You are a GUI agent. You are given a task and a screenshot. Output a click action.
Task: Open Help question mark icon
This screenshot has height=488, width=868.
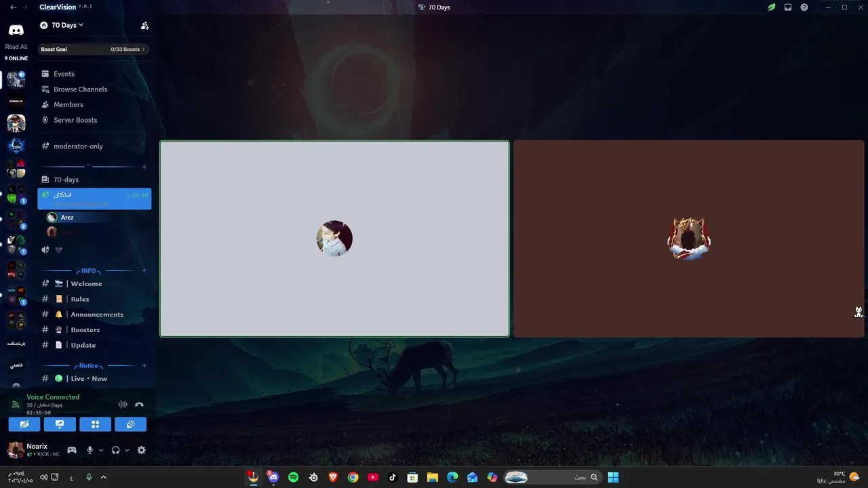[x=804, y=7]
